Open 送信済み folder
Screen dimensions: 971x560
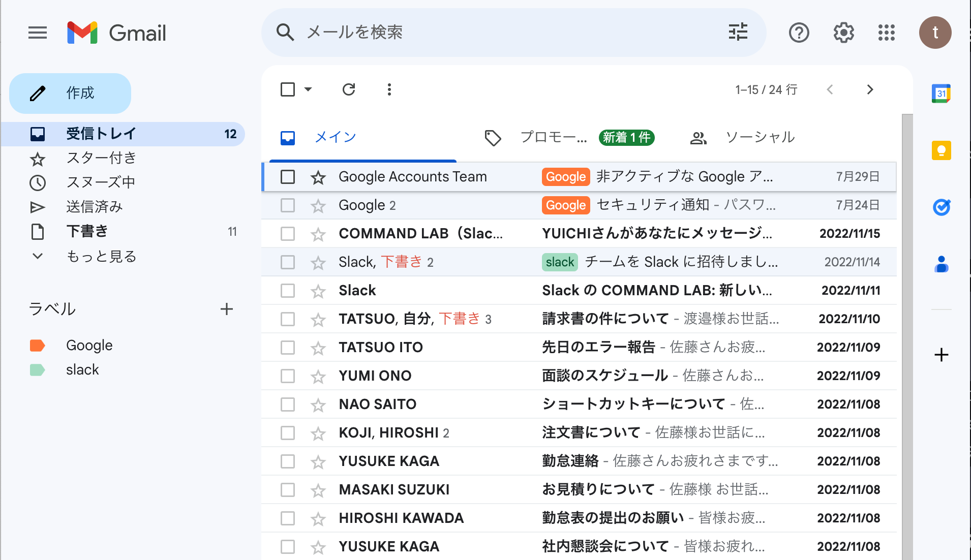[x=123, y=207]
